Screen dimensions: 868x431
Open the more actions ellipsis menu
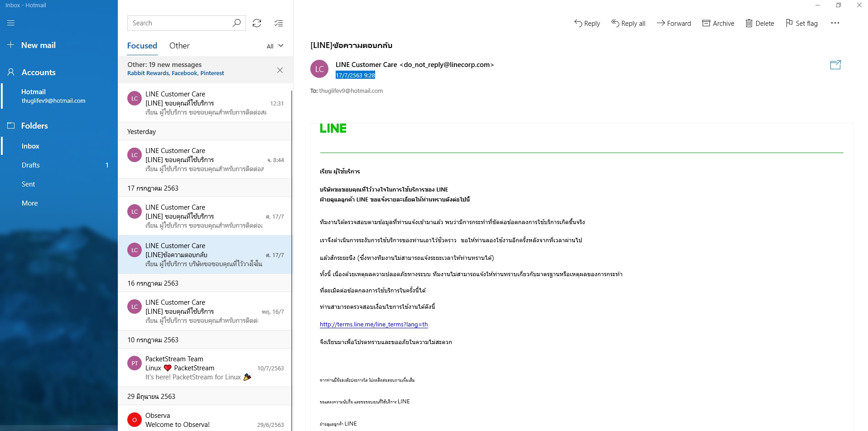(835, 23)
